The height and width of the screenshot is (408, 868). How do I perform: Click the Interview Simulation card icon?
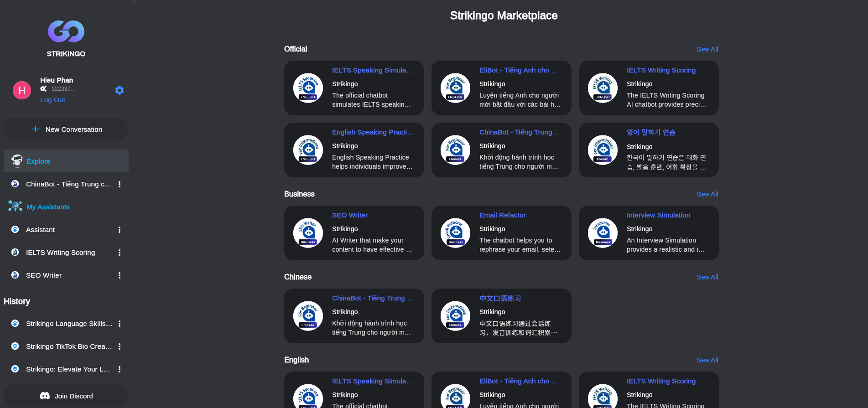coord(603,233)
